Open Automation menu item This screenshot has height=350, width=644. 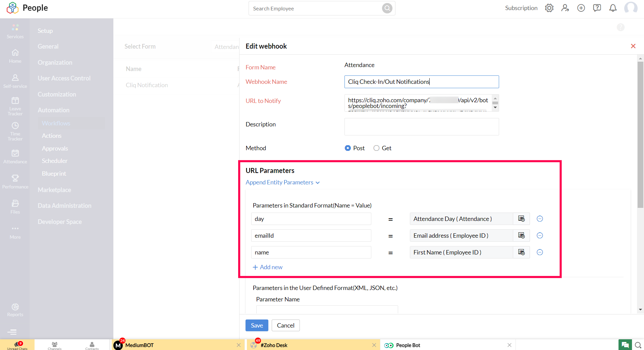[54, 110]
